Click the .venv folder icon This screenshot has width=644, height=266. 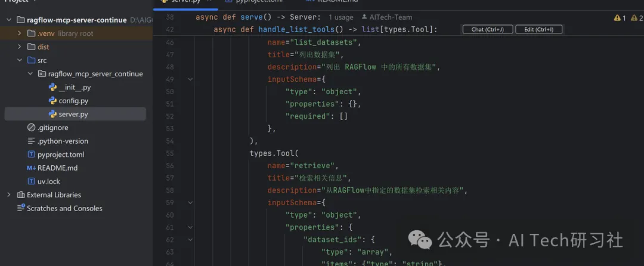[31, 33]
